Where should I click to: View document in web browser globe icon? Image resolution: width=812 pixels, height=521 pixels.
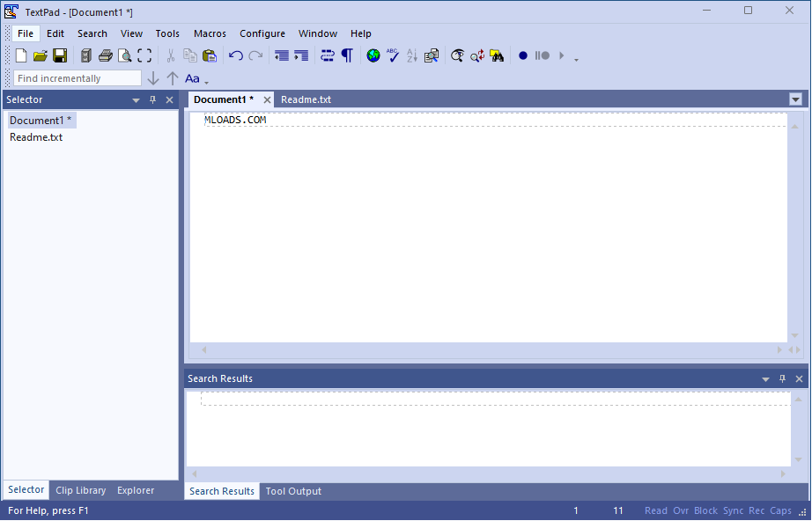coord(373,55)
